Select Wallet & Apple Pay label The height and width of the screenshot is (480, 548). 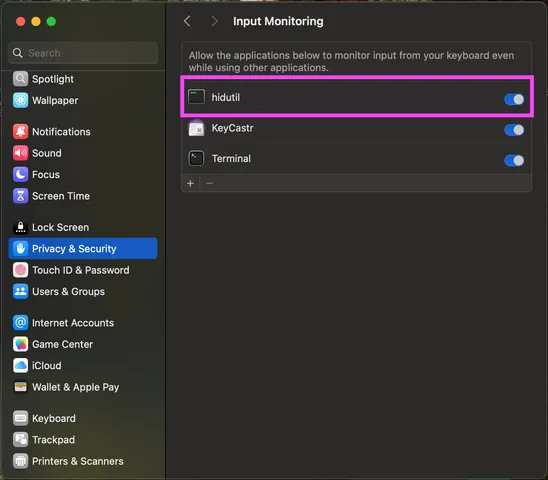[75, 387]
